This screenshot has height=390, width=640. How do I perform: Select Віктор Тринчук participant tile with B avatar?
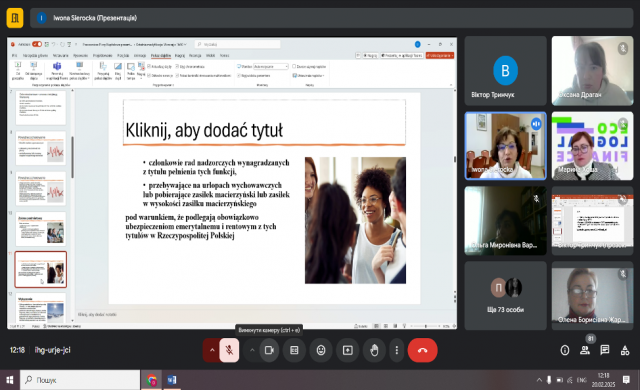point(505,71)
